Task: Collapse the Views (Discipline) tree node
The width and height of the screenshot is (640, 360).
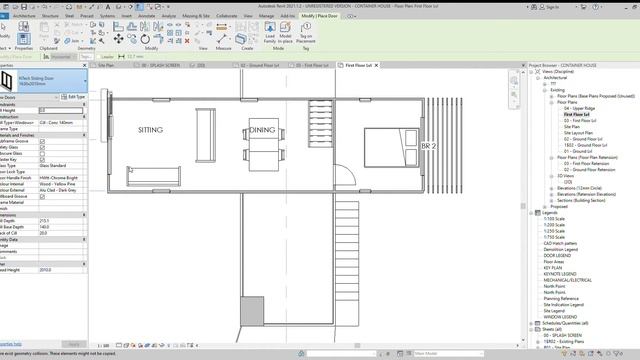Action: click(531, 71)
